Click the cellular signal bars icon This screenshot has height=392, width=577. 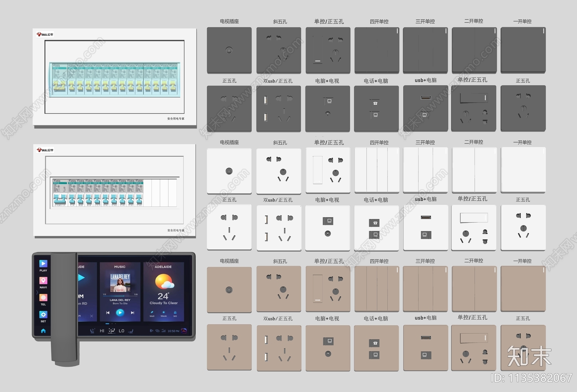tap(163, 331)
